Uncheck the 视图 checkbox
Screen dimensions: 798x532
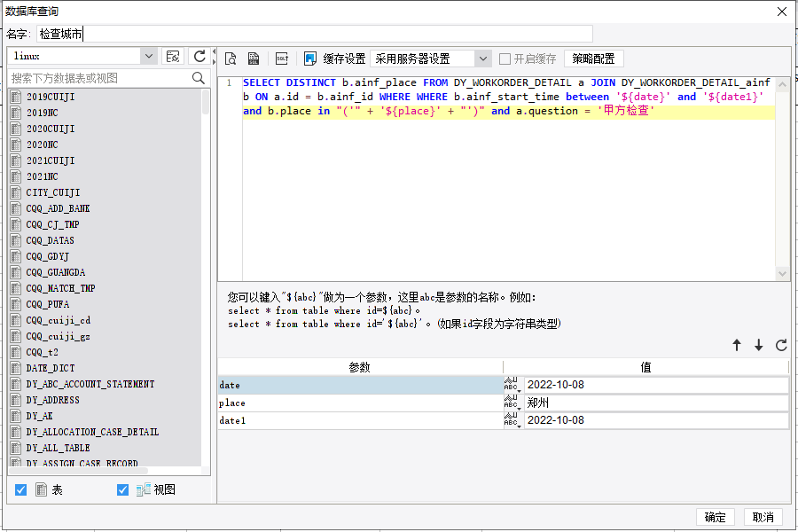coord(122,489)
